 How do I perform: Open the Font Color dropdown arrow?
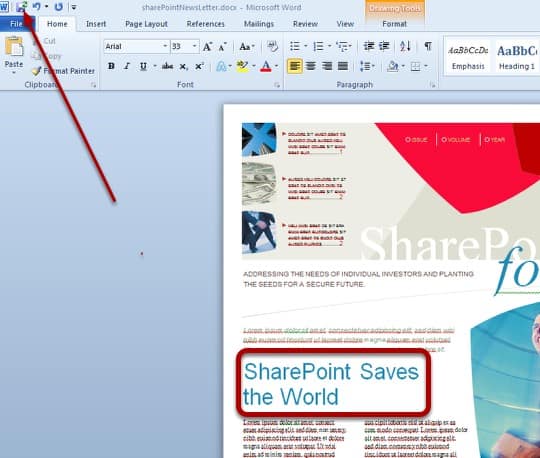click(276, 66)
